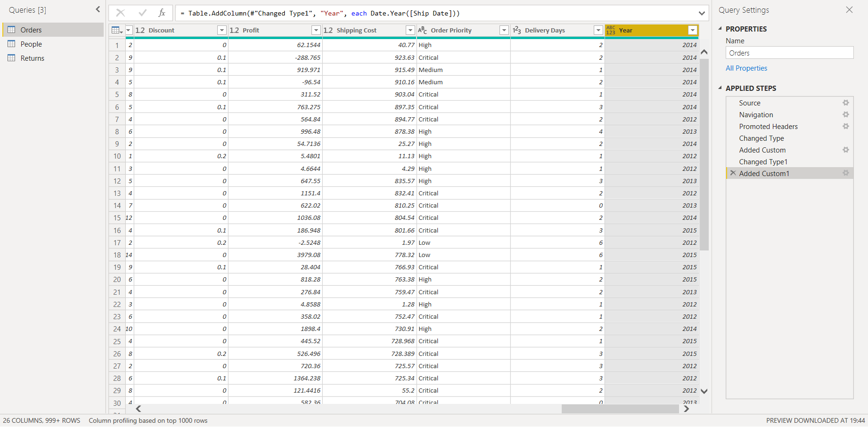This screenshot has height=427, width=868.
Task: Open settings gear for the Source step
Action: click(x=846, y=103)
